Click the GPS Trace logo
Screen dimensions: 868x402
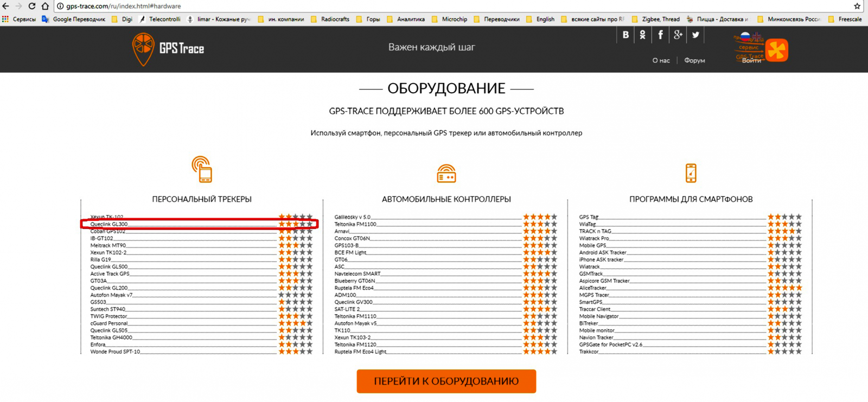click(168, 49)
